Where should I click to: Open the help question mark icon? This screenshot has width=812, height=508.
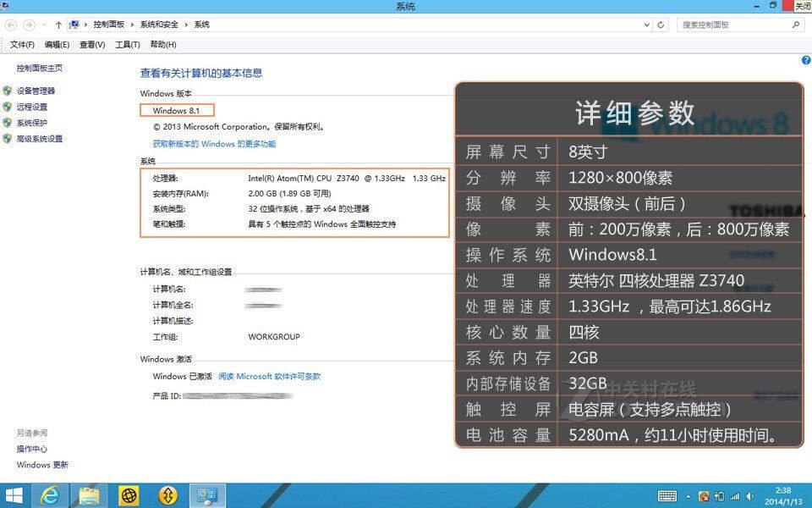(x=806, y=60)
